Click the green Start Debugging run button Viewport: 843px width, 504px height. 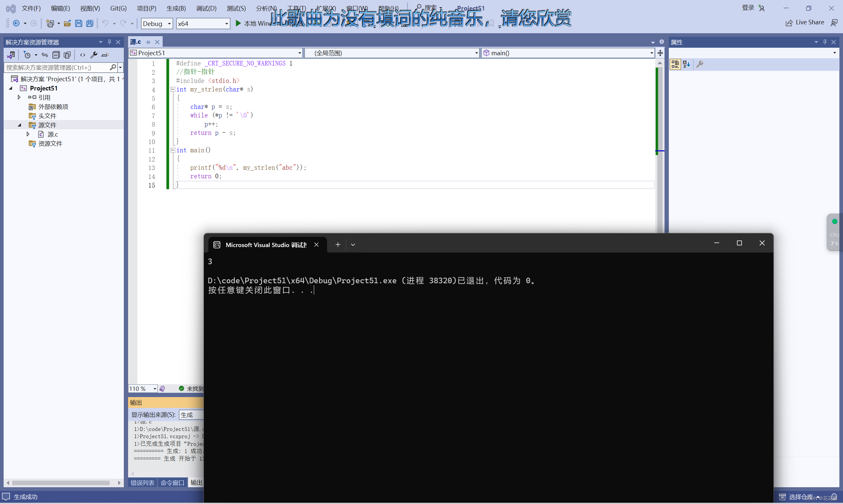click(238, 23)
